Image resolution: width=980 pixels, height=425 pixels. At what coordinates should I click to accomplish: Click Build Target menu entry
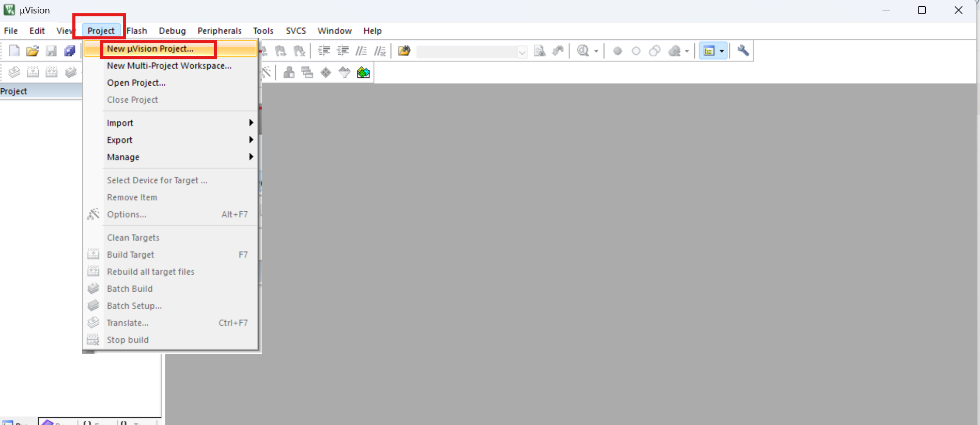pos(171,255)
